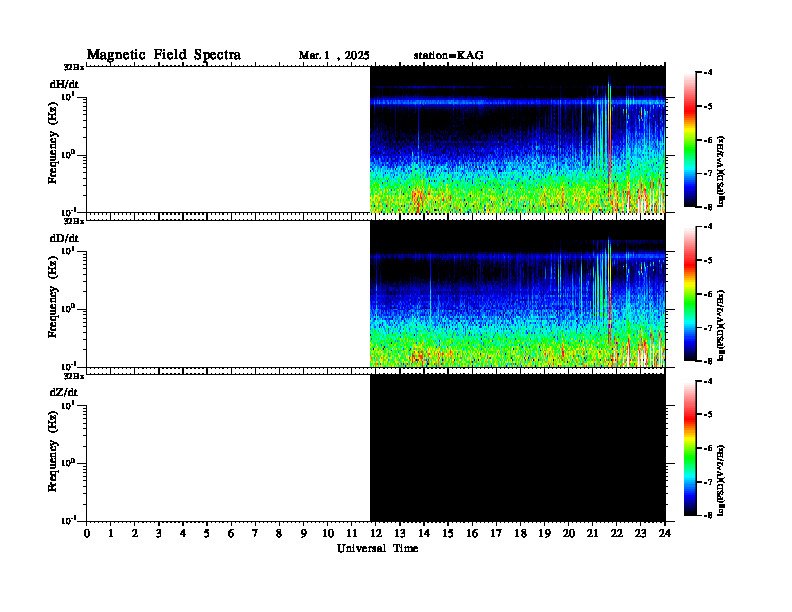Click the '32Hz' label atop the dH/dt panel
Image resolution: width=792 pixels, height=612 pixels.
[74, 67]
